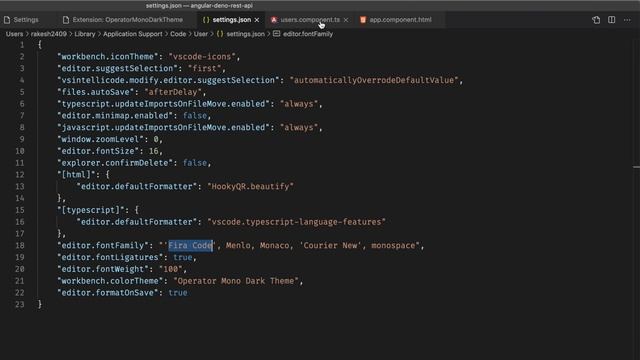Select Users in the breadcrumb path
Image resolution: width=640 pixels, height=360 pixels.
pos(14,34)
